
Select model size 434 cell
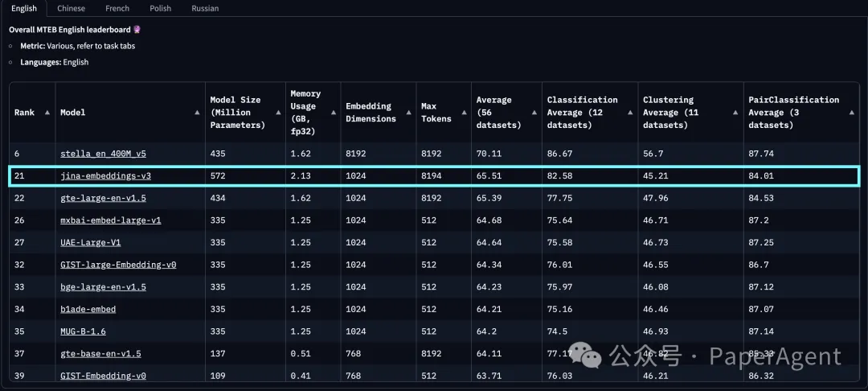click(x=245, y=198)
